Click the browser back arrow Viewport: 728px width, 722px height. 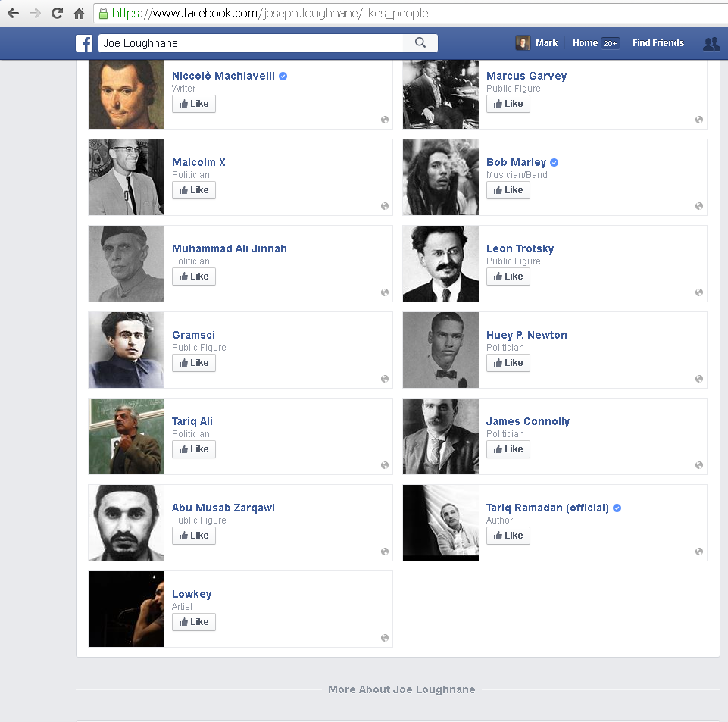13,13
